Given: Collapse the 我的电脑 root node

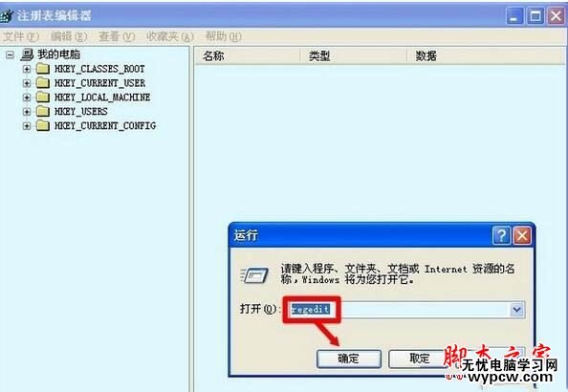Looking at the screenshot, I should [x=10, y=55].
